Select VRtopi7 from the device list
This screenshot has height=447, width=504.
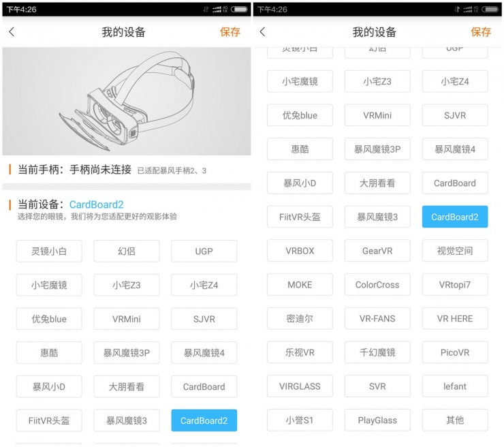click(455, 285)
